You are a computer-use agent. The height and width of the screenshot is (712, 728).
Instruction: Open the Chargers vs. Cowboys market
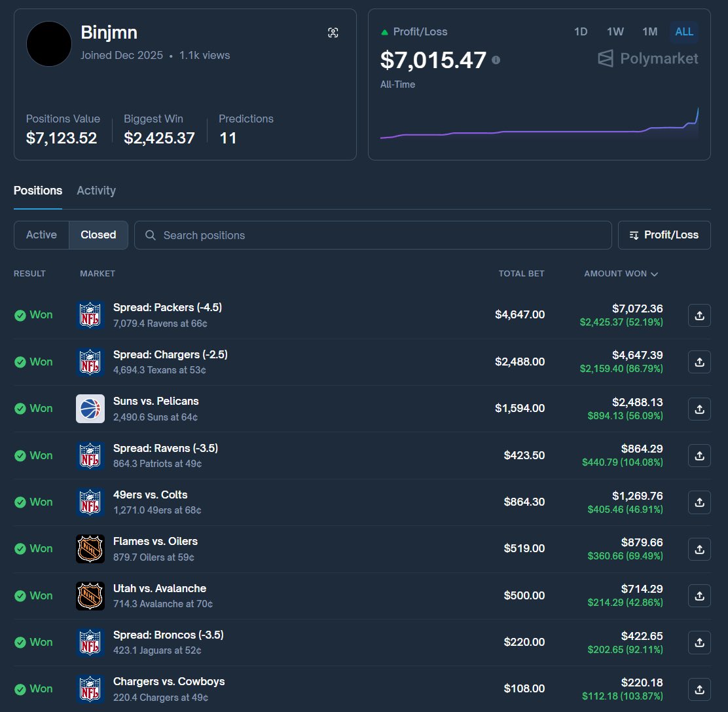(169, 681)
